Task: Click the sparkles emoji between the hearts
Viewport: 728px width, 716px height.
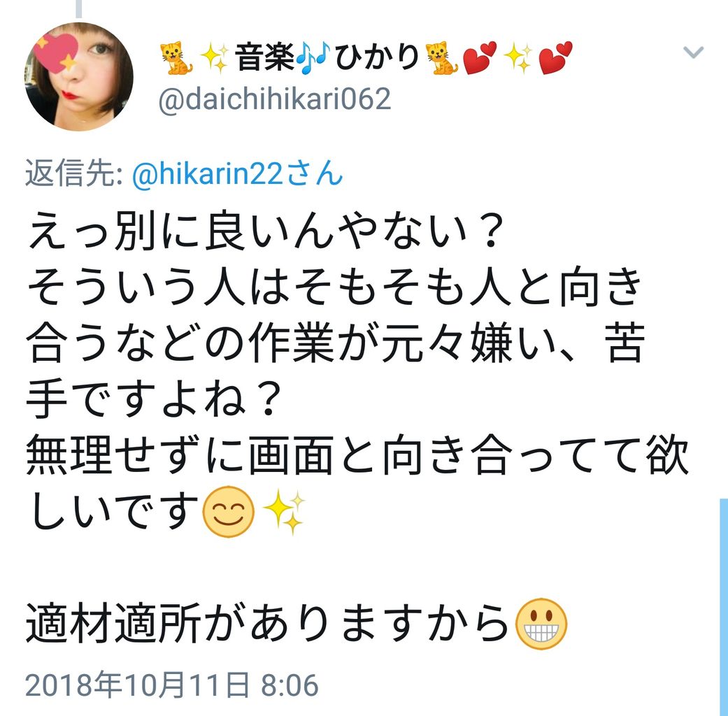Action: [x=518, y=59]
